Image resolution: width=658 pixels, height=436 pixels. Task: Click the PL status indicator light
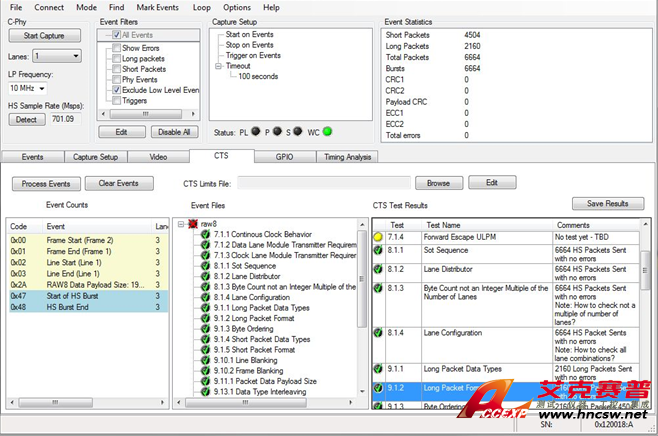tap(255, 131)
